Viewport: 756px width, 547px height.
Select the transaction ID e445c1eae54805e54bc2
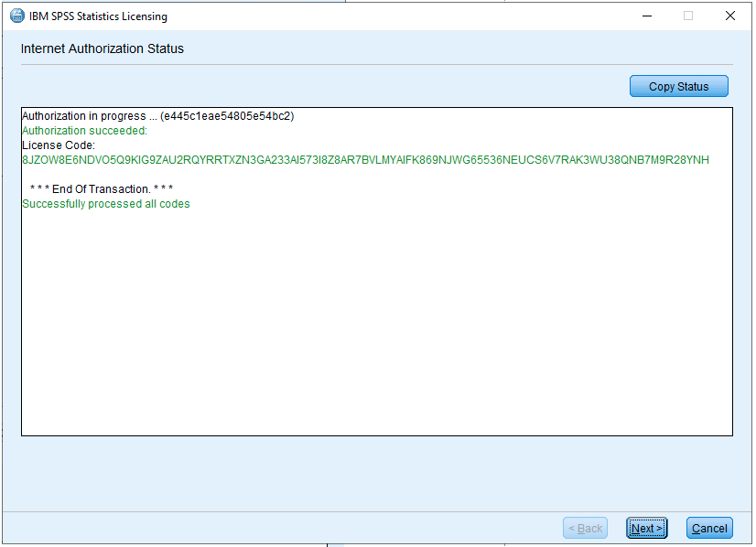pyautogui.click(x=227, y=116)
